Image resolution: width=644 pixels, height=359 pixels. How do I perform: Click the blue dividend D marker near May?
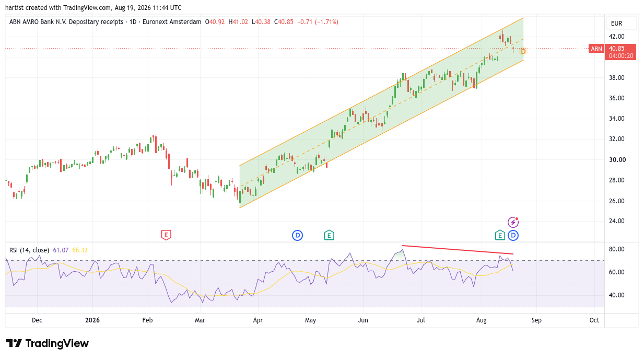(297, 235)
